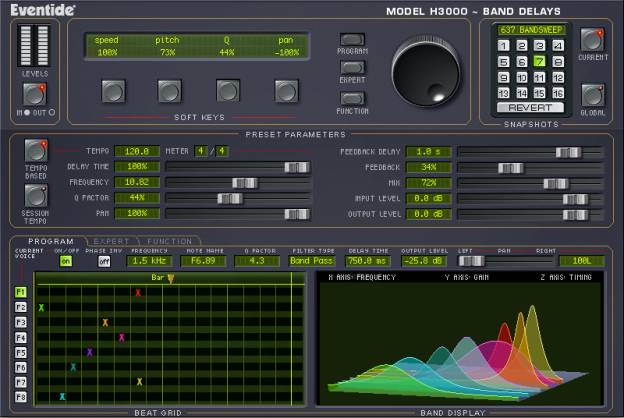
Task: Open the Filter Type Band Pass selector
Action: click(312, 261)
